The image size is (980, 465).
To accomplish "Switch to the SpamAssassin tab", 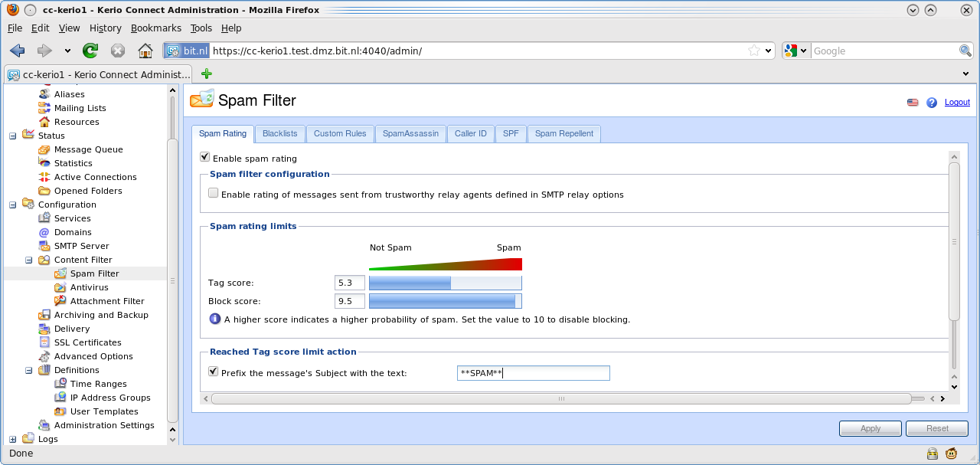I will (x=410, y=133).
